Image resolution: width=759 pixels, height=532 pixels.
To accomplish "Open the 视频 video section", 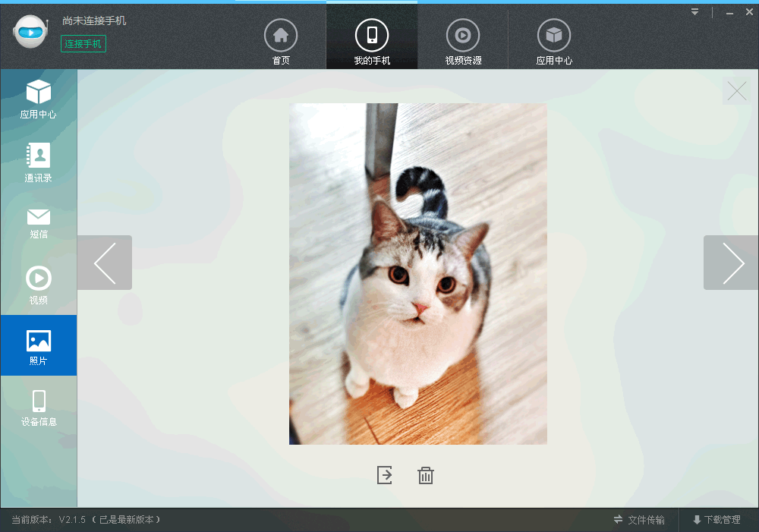I will click(x=39, y=285).
